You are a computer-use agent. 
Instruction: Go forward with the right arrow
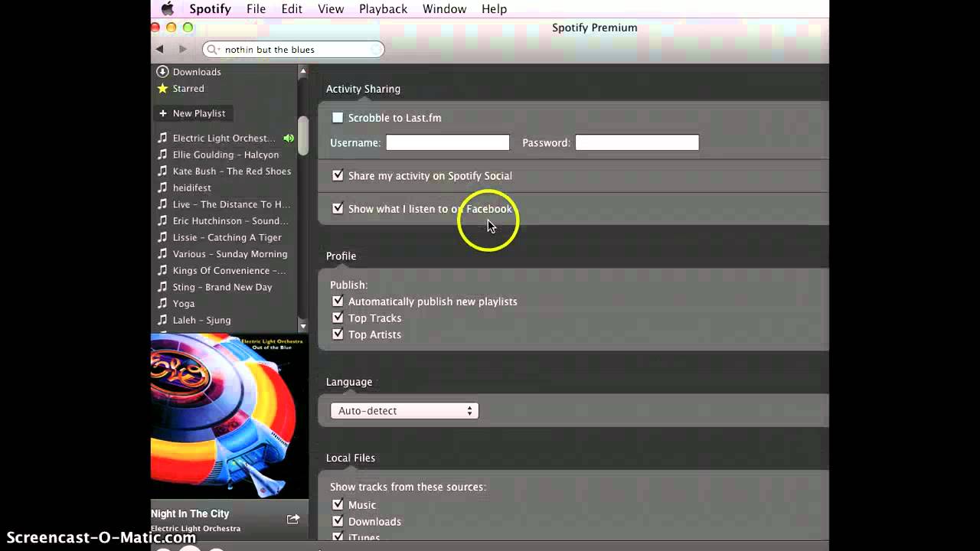[x=182, y=49]
